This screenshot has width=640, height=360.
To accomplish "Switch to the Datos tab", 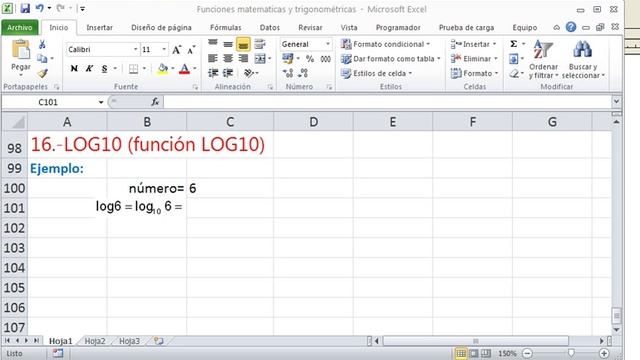I will tap(270, 27).
